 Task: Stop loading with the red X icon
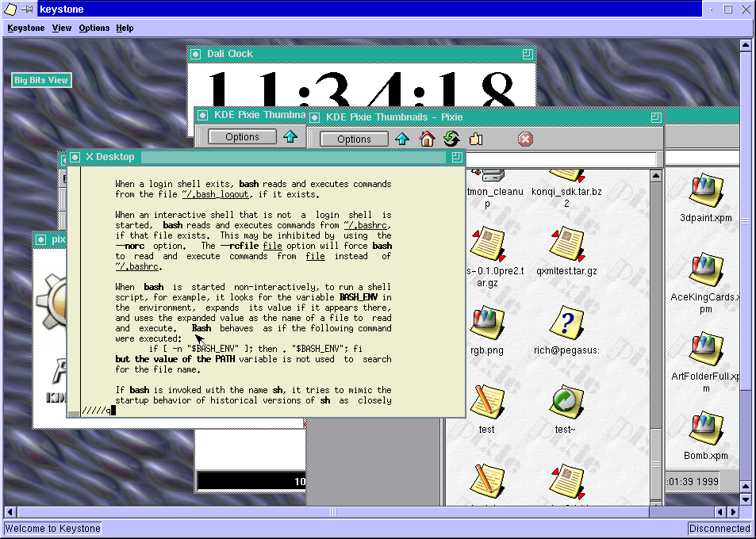[x=525, y=140]
